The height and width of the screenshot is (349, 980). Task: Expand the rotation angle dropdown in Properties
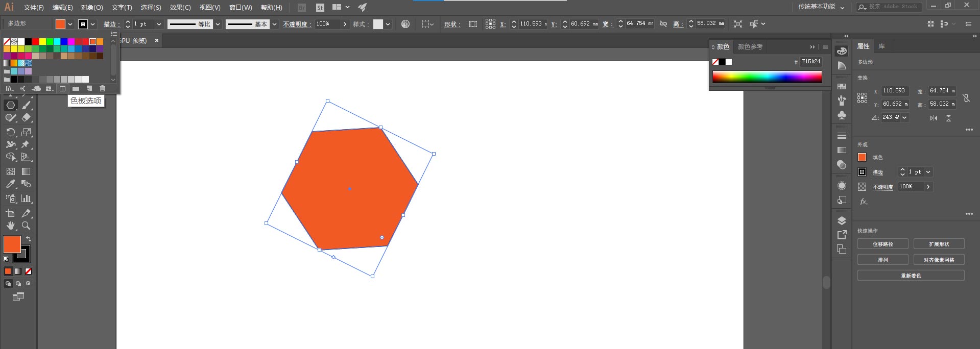tap(904, 117)
